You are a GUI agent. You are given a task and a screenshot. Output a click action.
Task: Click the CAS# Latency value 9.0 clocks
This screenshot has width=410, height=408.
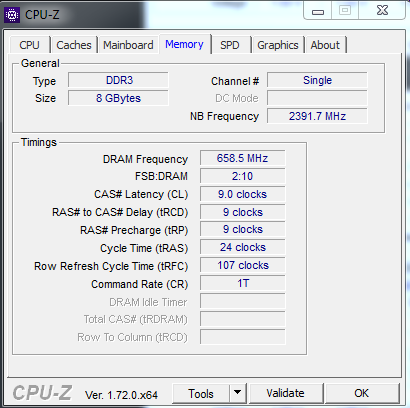[243, 194]
